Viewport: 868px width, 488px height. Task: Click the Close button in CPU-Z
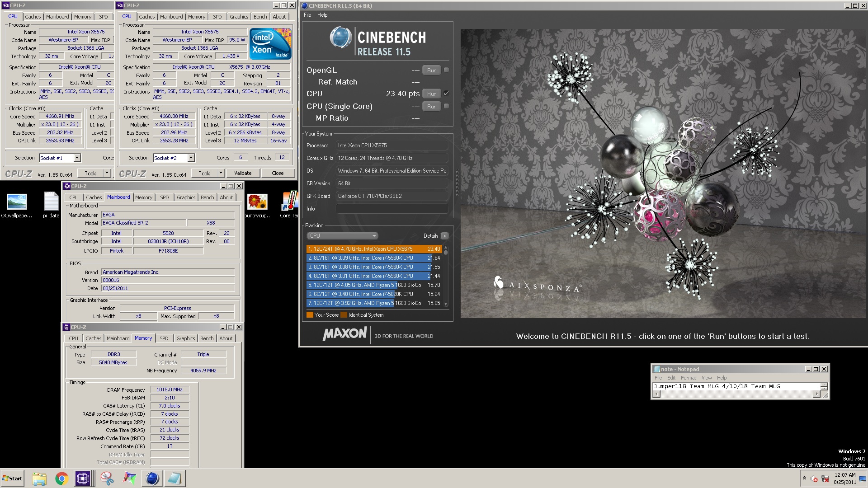click(278, 173)
